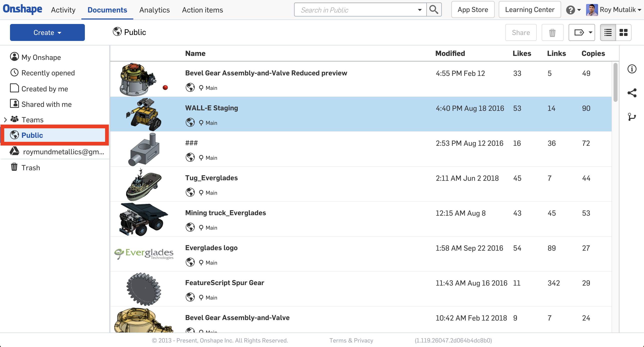Click the search magnifier button
The width and height of the screenshot is (644, 347).
434,10
